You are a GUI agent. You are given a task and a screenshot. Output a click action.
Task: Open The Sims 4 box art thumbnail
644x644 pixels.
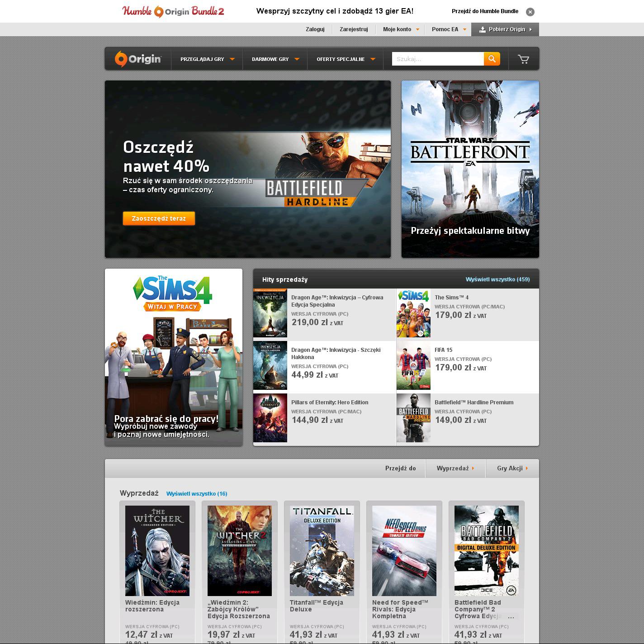(413, 313)
